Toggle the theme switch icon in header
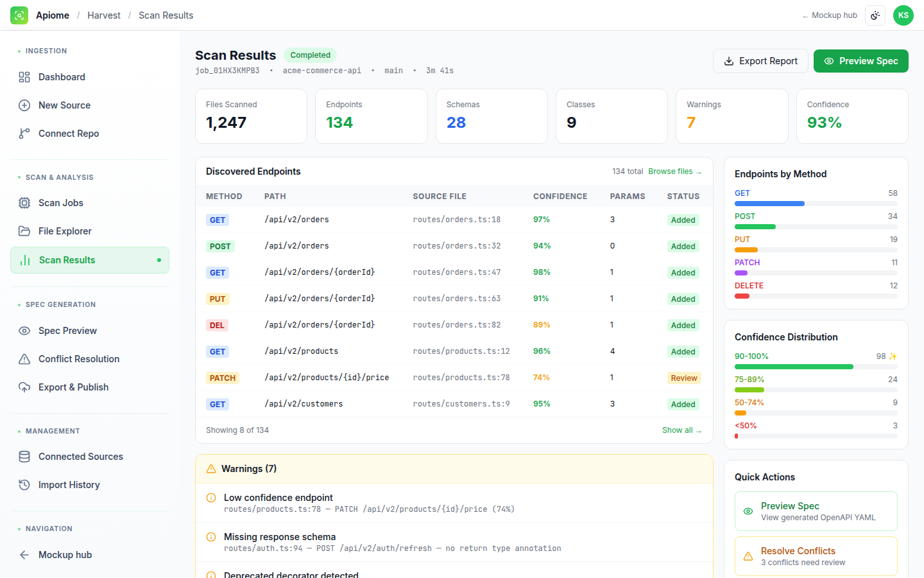 (x=875, y=15)
